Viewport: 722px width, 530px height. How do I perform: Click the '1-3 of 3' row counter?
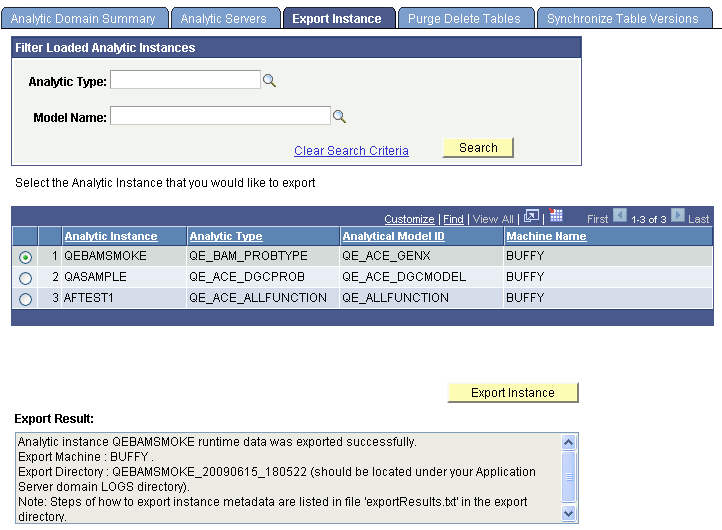(x=648, y=220)
